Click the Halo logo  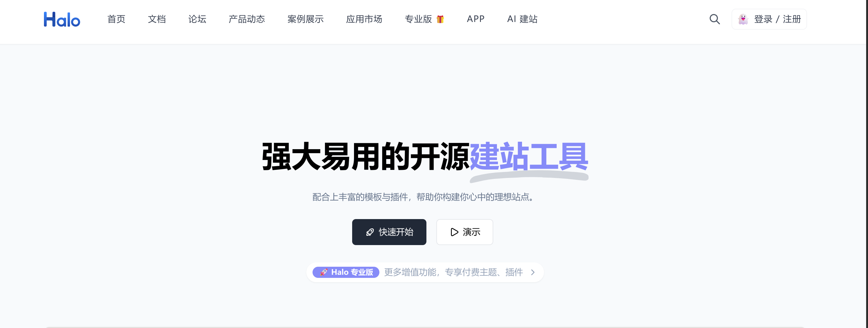coord(62,19)
